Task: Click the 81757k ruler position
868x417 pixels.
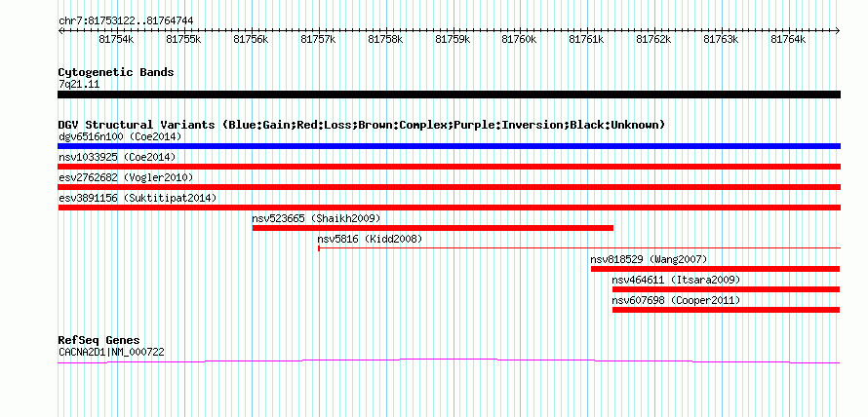Action: (x=318, y=39)
